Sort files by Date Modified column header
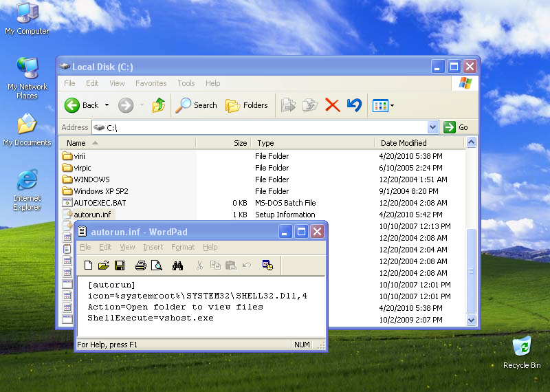Image resolution: width=550 pixels, height=392 pixels. coord(419,143)
